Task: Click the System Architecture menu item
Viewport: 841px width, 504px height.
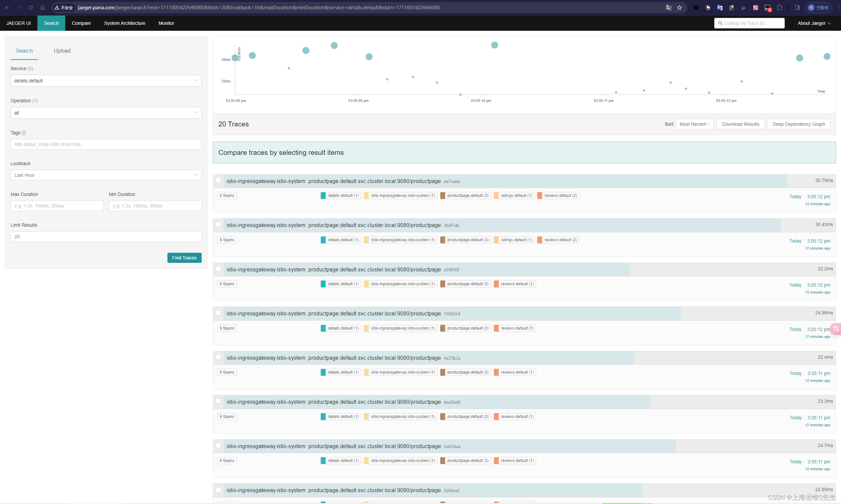Action: tap(123, 23)
